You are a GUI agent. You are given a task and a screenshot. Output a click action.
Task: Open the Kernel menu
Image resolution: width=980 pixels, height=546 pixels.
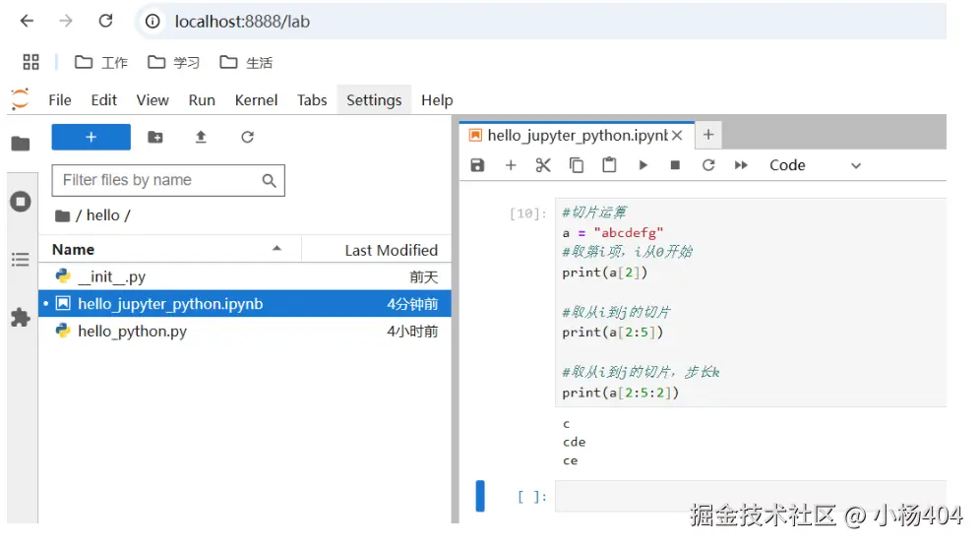click(x=256, y=100)
